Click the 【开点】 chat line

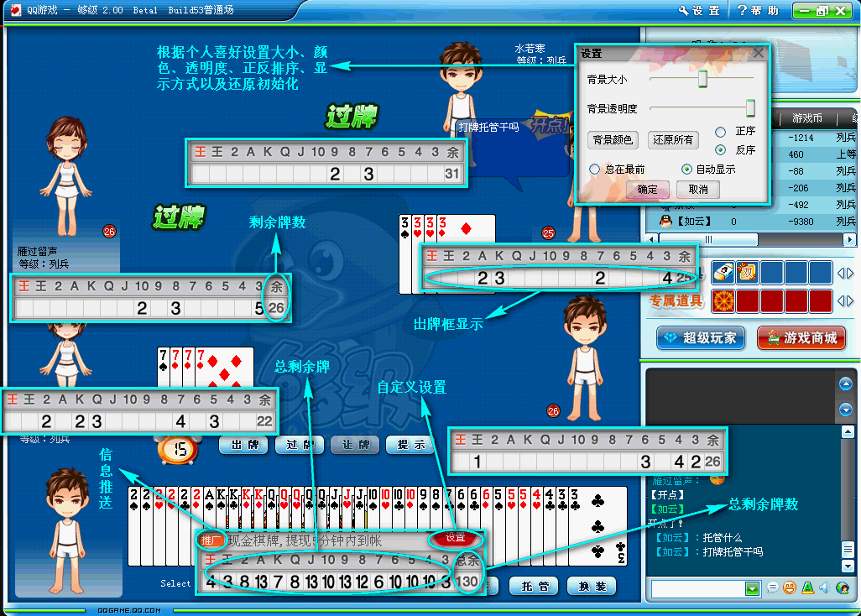click(x=667, y=494)
